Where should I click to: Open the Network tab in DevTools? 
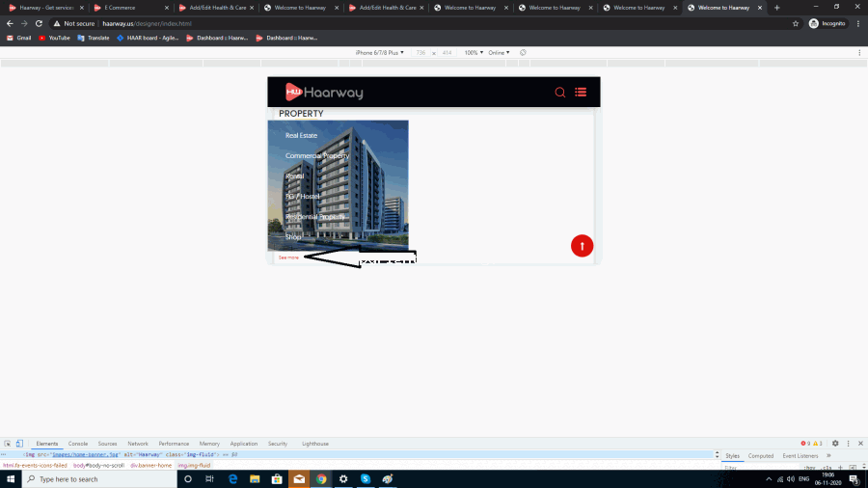[138, 444]
